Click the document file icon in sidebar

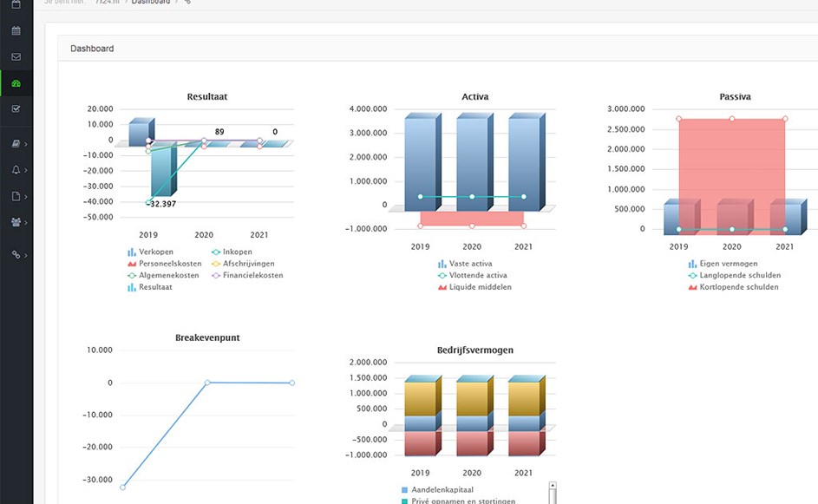click(x=16, y=196)
